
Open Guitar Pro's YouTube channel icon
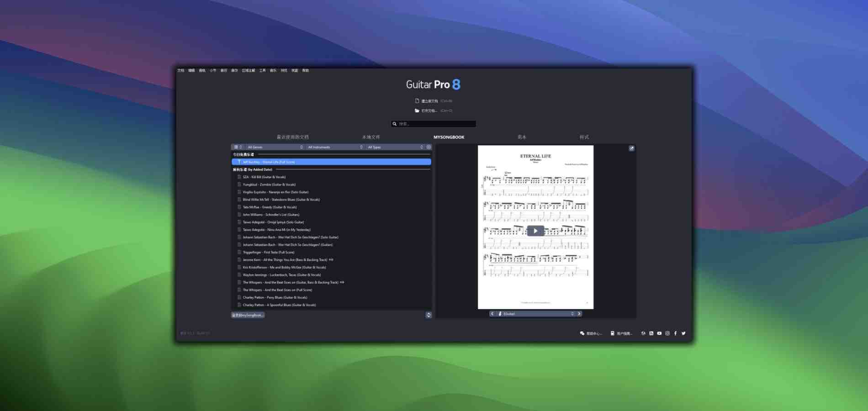(x=659, y=333)
